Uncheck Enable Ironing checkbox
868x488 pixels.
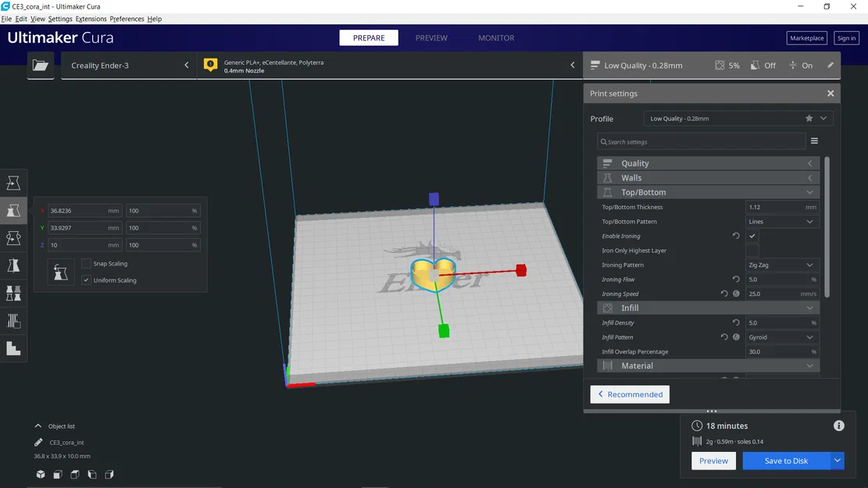coord(752,236)
